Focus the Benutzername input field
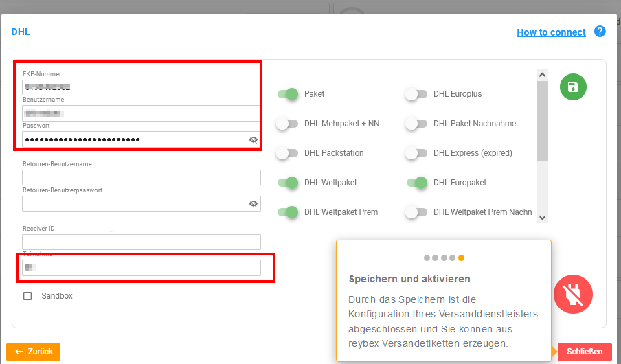Screen dimensions: 621x364 tap(141, 113)
